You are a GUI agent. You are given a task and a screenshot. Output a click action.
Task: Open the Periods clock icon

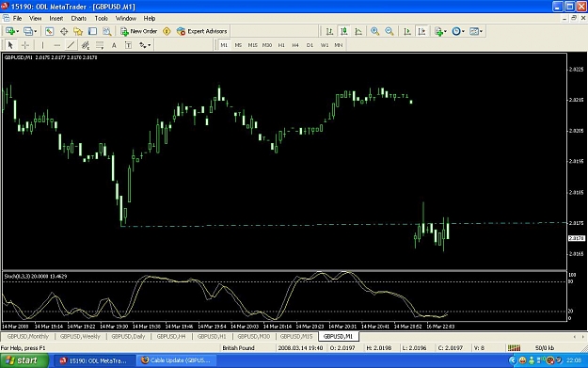(x=456, y=31)
